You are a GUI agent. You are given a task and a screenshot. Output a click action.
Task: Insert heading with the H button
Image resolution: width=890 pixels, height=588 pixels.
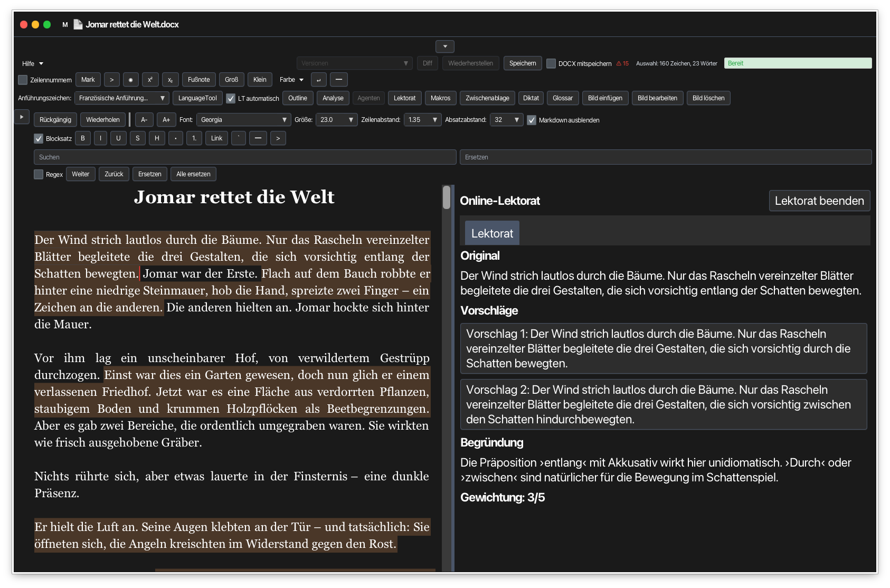click(x=157, y=138)
